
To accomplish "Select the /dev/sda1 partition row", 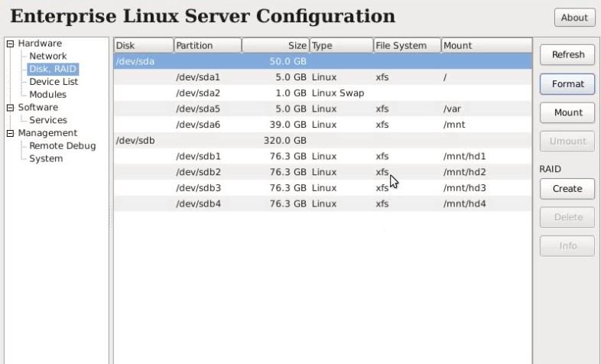I will coord(323,77).
